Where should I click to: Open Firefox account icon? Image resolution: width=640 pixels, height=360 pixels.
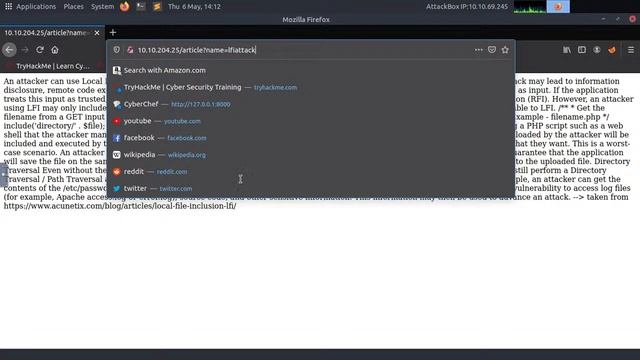[597, 50]
